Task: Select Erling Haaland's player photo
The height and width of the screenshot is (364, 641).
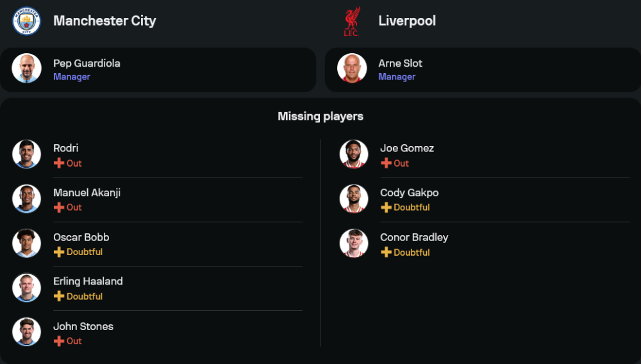Action: (x=26, y=288)
